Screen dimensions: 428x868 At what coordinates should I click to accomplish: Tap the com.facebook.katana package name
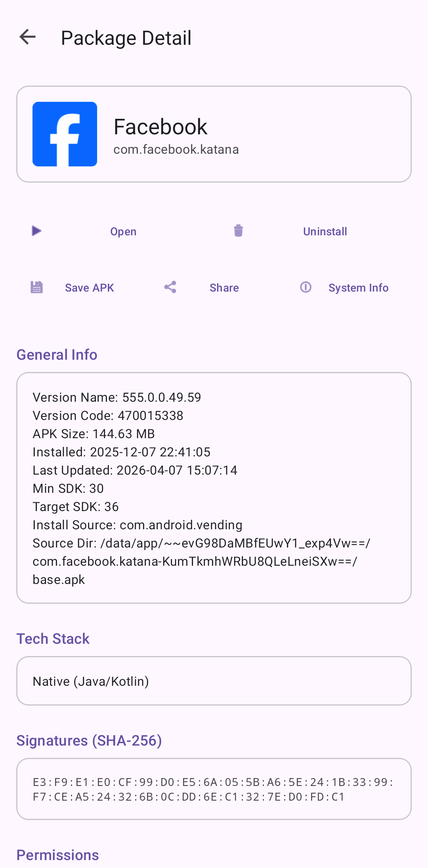click(x=176, y=150)
